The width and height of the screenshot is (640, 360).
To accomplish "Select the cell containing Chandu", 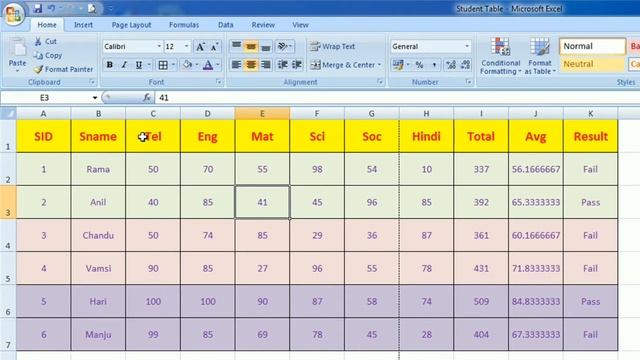I will pyautogui.click(x=98, y=236).
